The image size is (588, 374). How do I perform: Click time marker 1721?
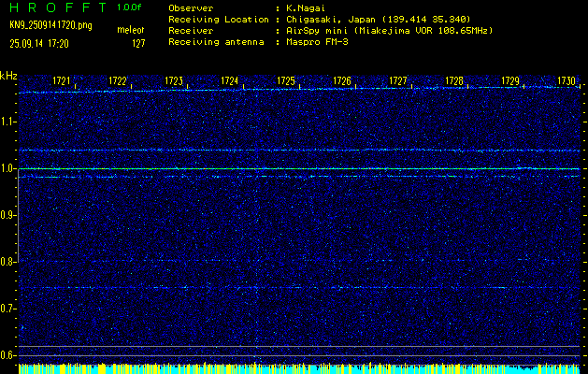click(x=61, y=80)
